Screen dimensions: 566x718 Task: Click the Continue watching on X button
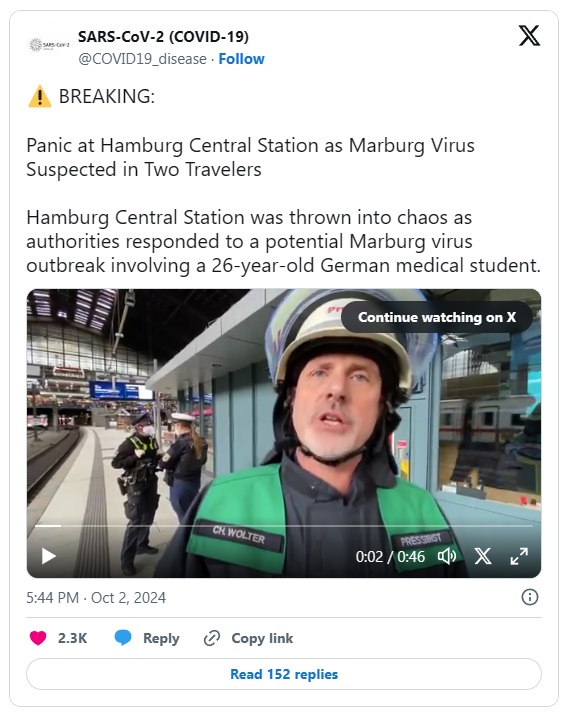coord(437,317)
